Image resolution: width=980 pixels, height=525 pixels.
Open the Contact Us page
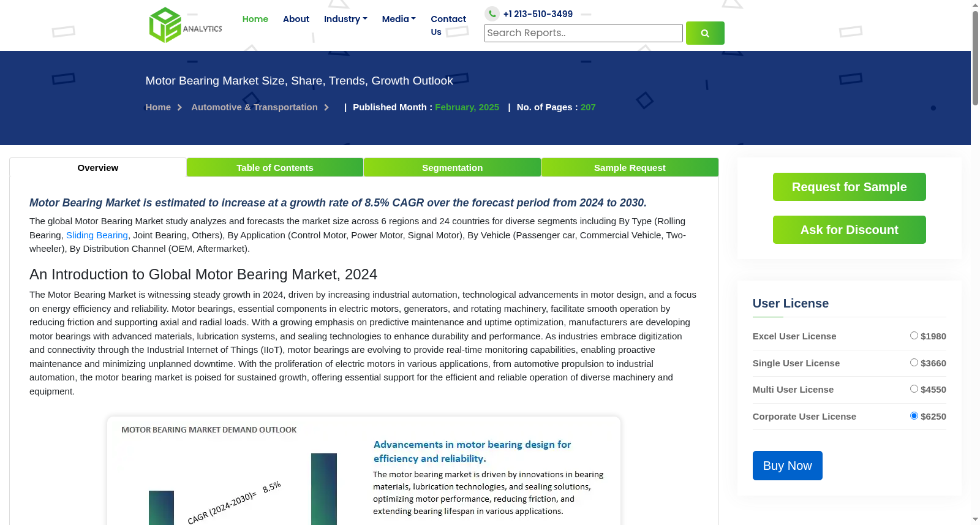(x=448, y=25)
